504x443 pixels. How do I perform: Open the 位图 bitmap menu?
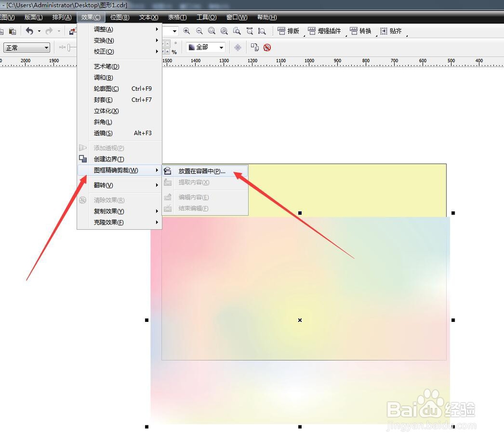click(119, 17)
